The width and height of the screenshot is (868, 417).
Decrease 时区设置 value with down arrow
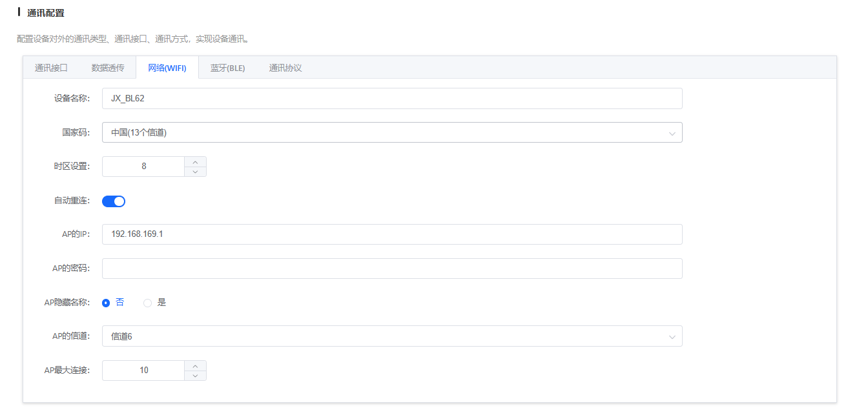pyautogui.click(x=195, y=172)
